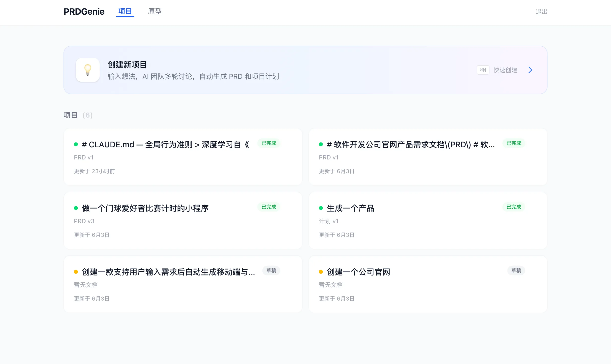
Task: Click '计划 v1' under 生成一个产品
Action: pos(329,221)
